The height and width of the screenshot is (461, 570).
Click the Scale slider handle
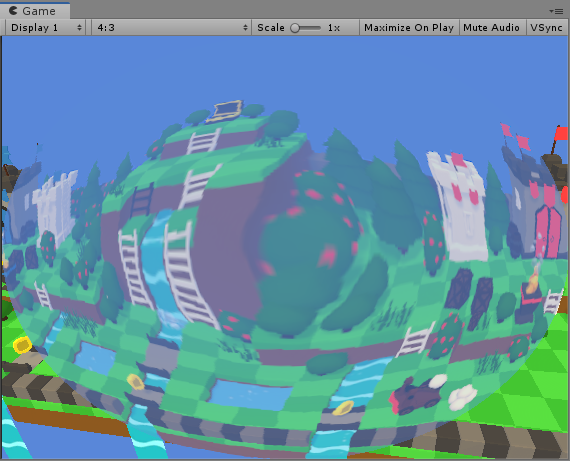(x=295, y=28)
